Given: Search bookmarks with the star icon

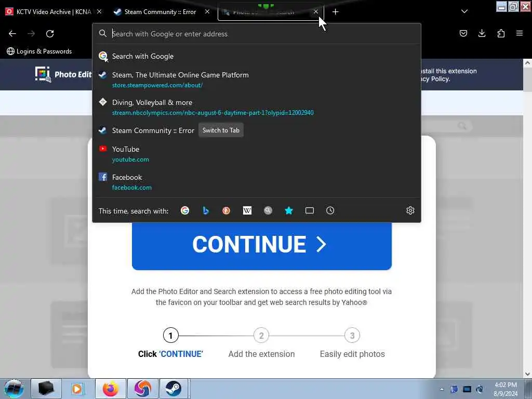Looking at the screenshot, I should tap(289, 211).
